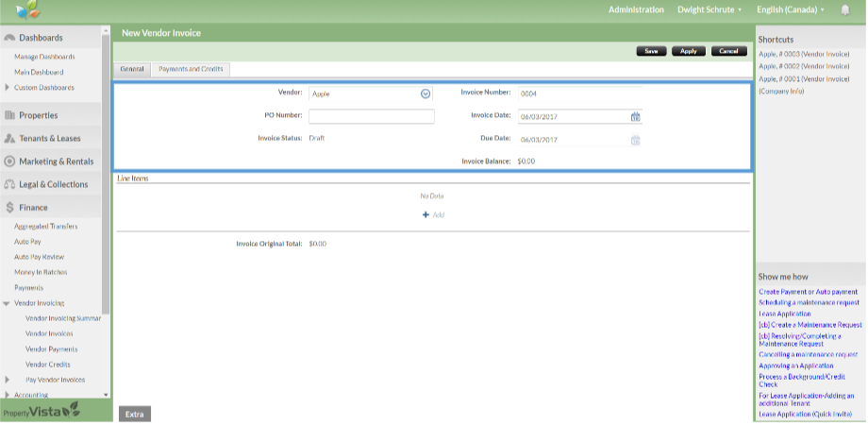
Task: Open the Dashboards section icon
Action: click(x=9, y=38)
